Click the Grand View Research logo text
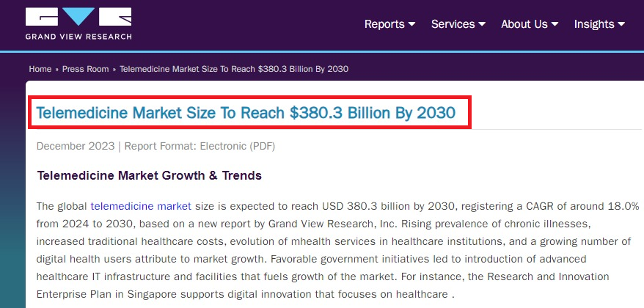644x308 pixels. (x=78, y=36)
